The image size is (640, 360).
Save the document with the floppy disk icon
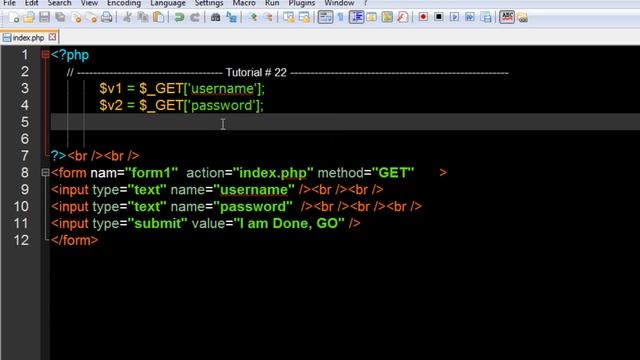click(x=44, y=18)
